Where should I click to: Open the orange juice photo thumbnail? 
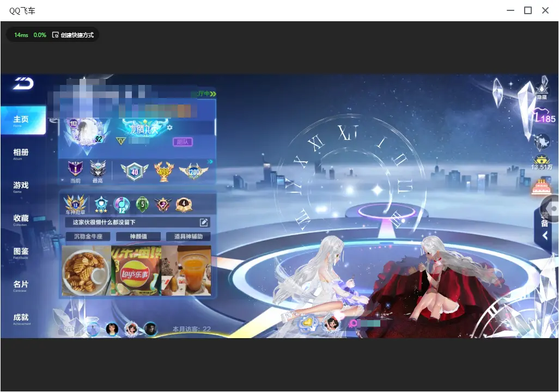click(186, 271)
